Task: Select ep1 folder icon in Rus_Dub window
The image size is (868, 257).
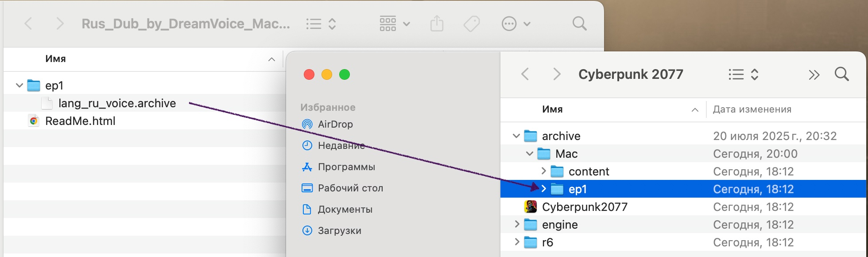Action: (34, 85)
